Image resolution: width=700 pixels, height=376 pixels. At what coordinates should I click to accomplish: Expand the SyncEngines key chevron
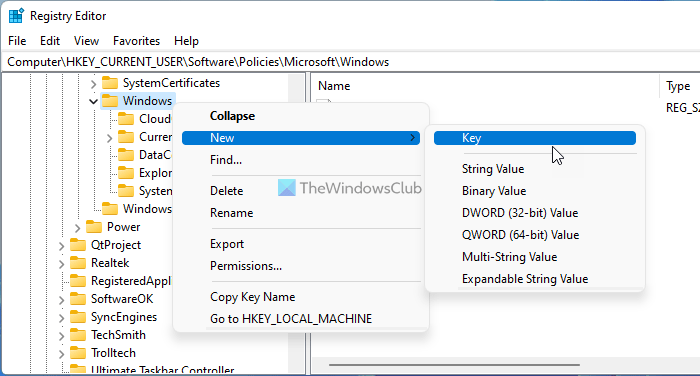point(61,318)
